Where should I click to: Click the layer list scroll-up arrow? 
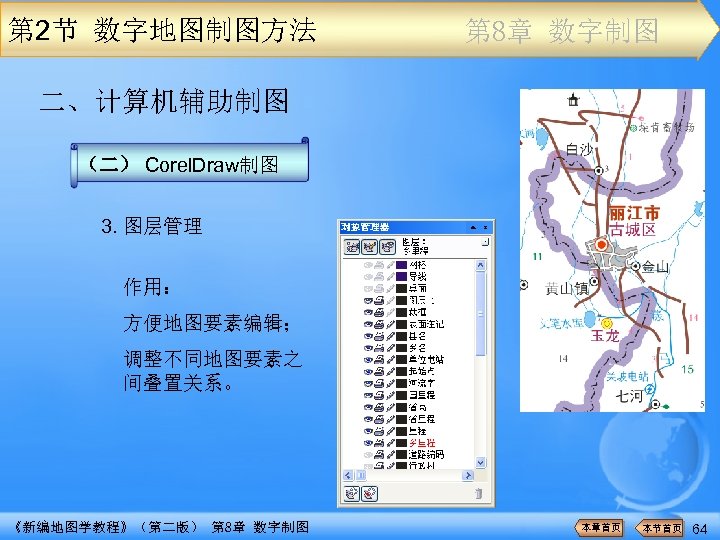[480, 265]
